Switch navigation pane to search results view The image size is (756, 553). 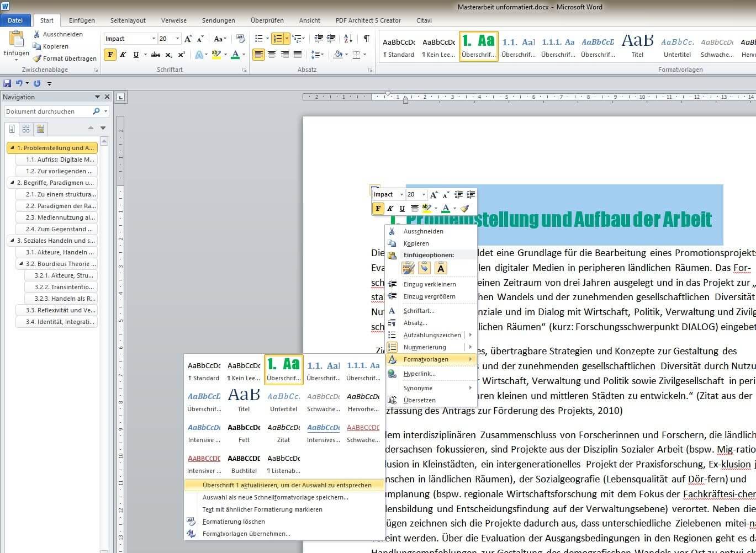[40, 129]
